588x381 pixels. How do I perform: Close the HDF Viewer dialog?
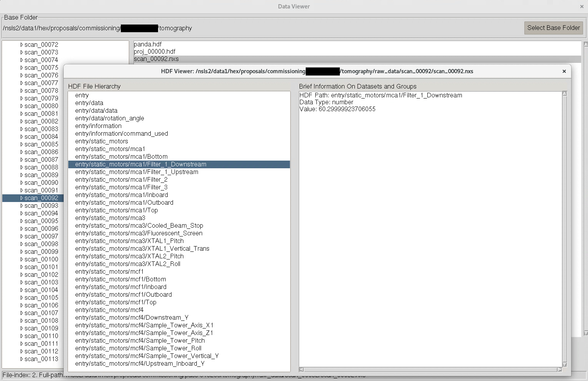(x=564, y=71)
